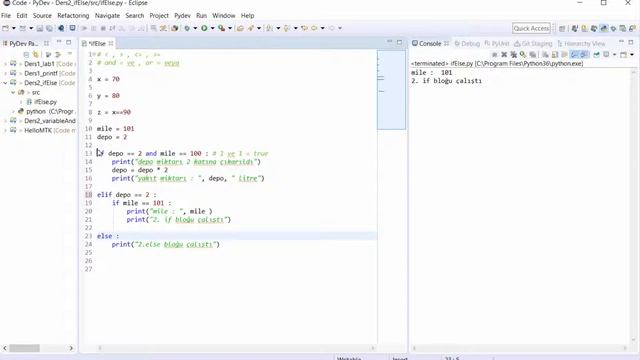Click Remove All Terminated Launches icon in Console
The height and width of the screenshot is (360, 640).
[x=513, y=54]
